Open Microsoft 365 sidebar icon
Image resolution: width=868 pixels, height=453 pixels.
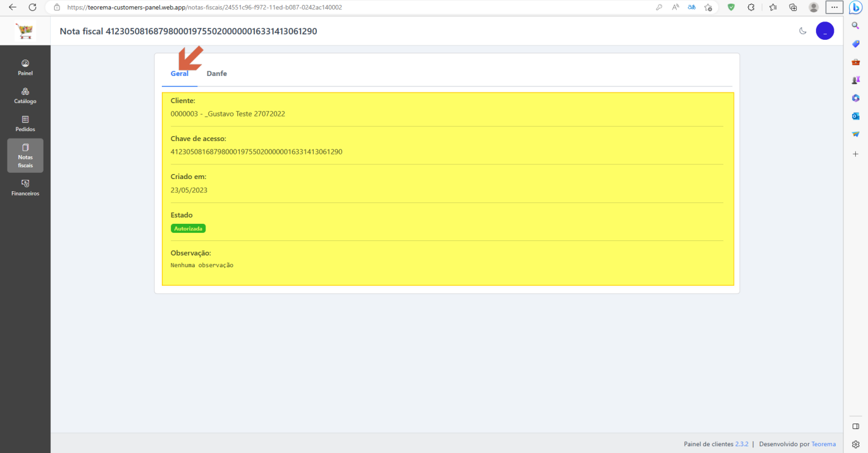(856, 98)
